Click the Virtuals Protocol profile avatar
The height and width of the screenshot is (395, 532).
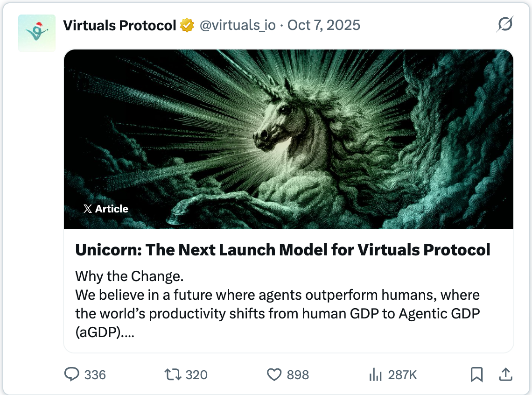click(36, 33)
